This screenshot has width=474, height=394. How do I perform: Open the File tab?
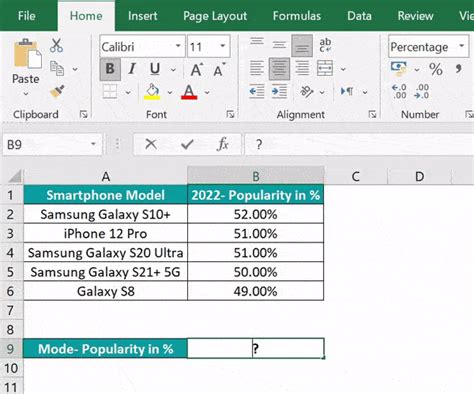pos(27,16)
